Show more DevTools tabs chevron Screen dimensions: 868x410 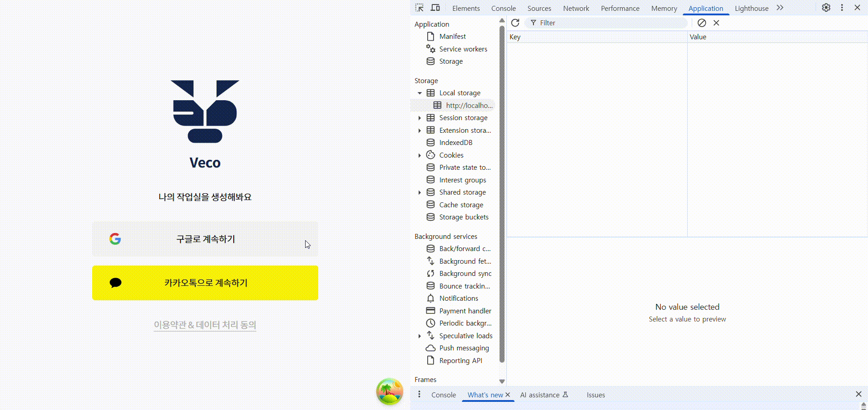pos(780,8)
